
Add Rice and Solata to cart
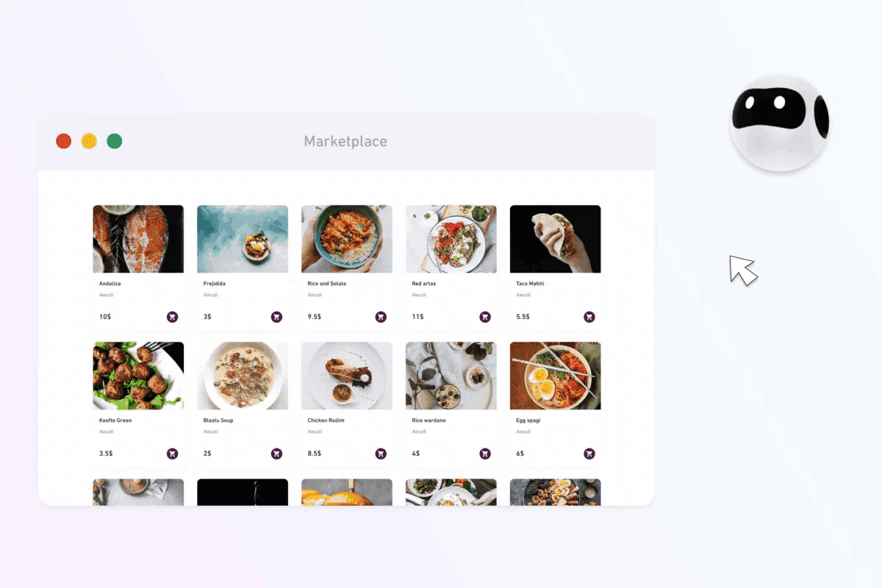tap(381, 317)
